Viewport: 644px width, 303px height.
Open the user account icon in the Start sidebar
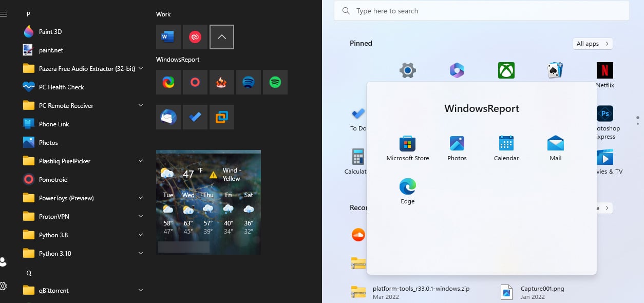click(3, 262)
